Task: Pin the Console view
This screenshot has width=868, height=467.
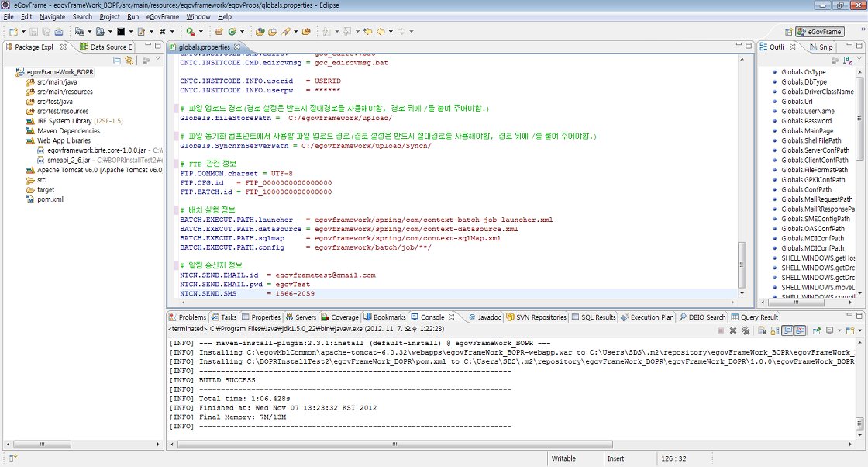Action: (x=817, y=330)
